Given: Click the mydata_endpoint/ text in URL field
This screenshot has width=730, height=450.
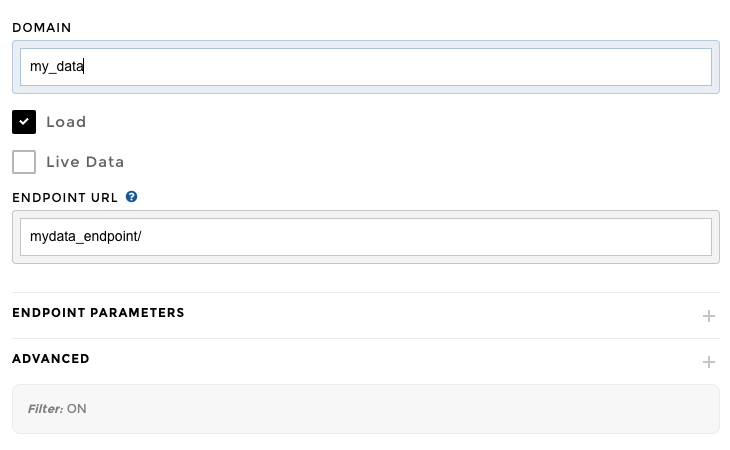Looking at the screenshot, I should pos(87,237).
